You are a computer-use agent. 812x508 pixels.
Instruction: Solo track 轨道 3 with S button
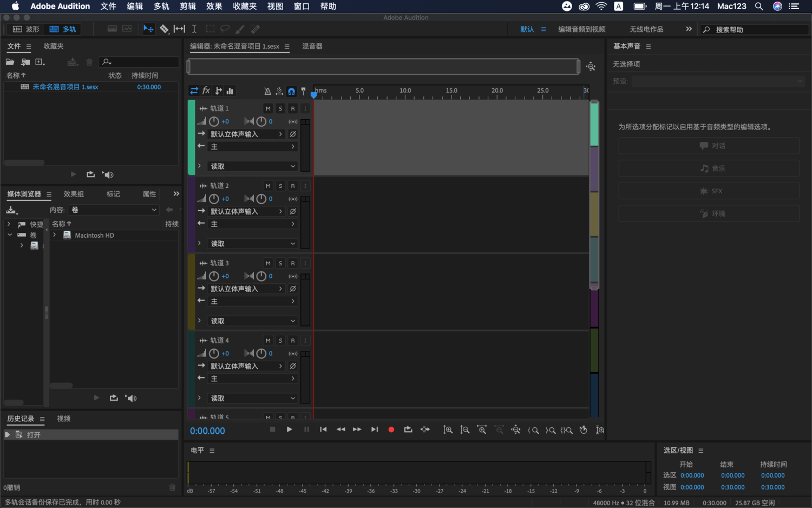click(x=280, y=263)
